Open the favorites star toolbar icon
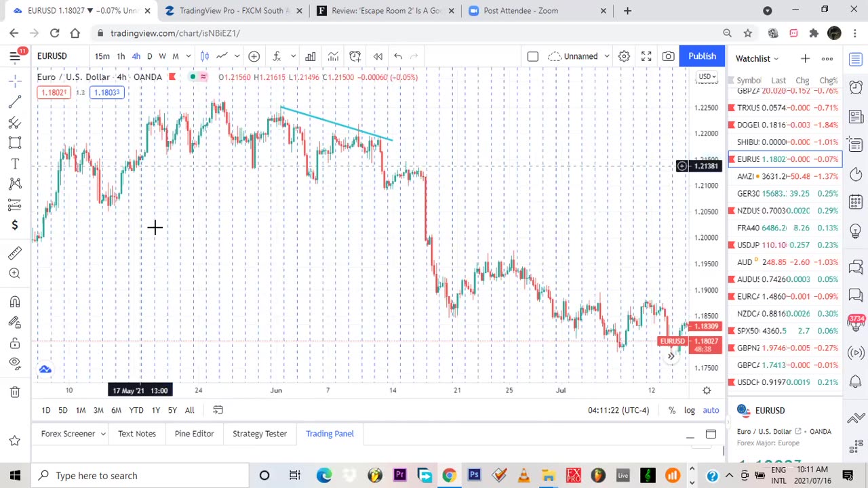The image size is (868, 488). coord(15,441)
